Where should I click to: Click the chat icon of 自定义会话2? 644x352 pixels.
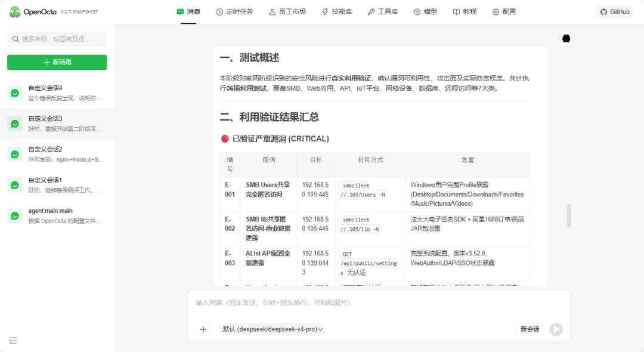click(x=15, y=155)
